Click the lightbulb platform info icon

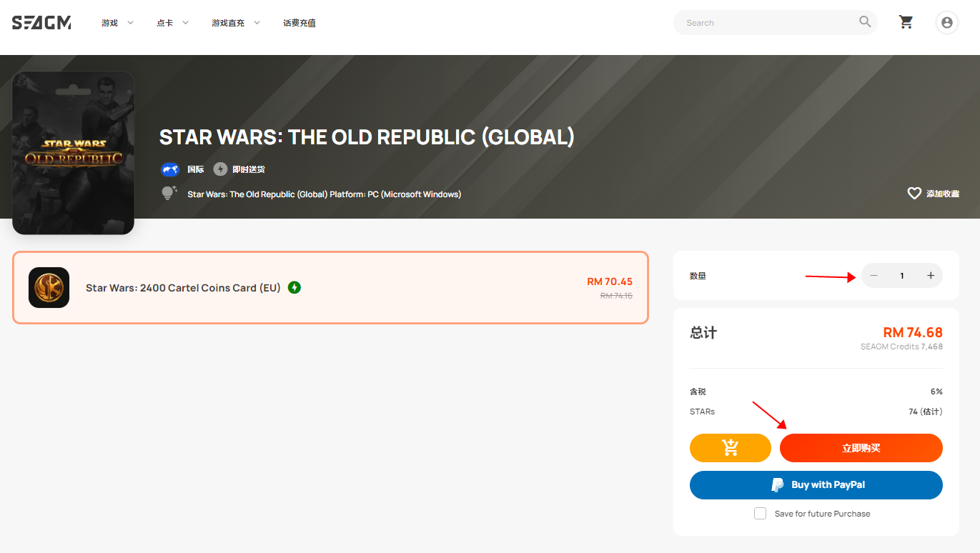(169, 193)
